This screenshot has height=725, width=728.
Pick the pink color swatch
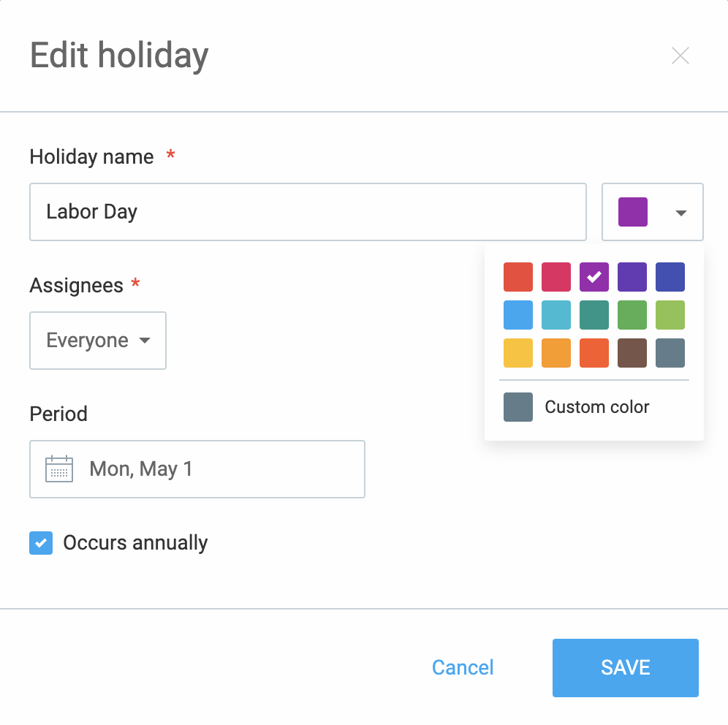[x=556, y=277]
